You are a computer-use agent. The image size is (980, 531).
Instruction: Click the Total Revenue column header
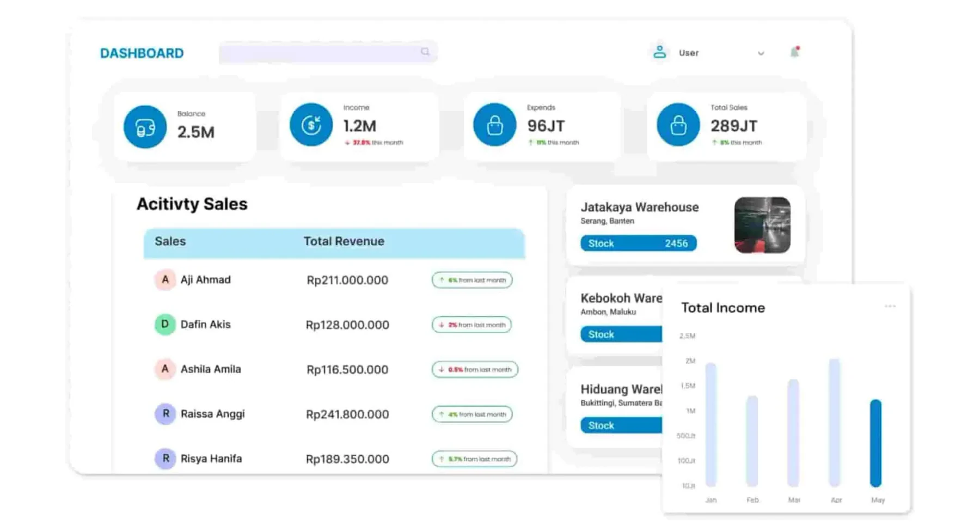coord(344,241)
